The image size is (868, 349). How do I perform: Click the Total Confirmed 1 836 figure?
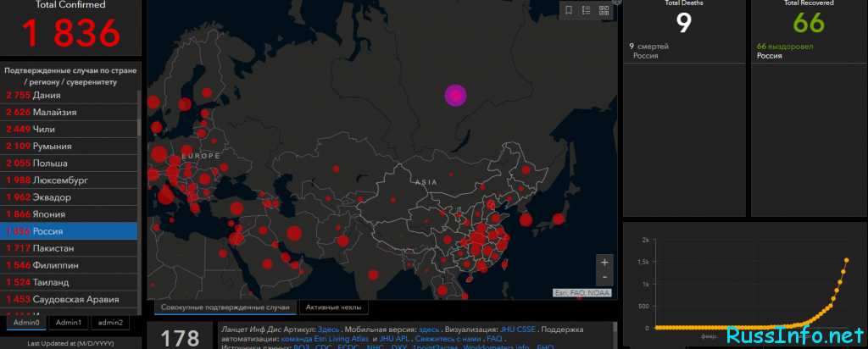tap(71, 33)
